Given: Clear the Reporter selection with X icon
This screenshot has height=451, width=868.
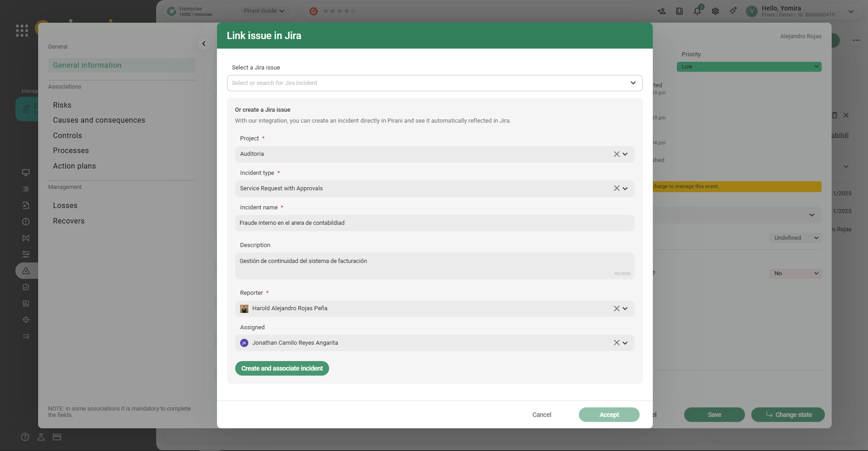Looking at the screenshot, I should (616, 308).
